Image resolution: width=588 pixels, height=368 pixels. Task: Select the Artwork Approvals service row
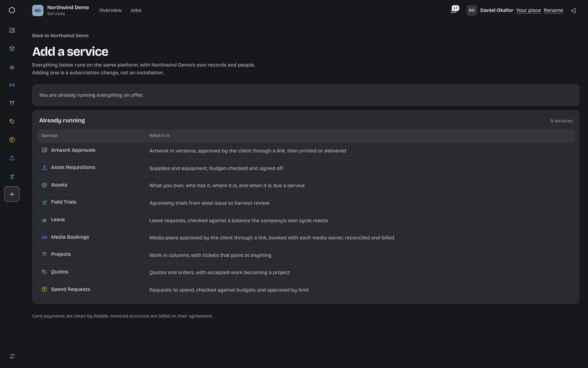click(x=306, y=151)
